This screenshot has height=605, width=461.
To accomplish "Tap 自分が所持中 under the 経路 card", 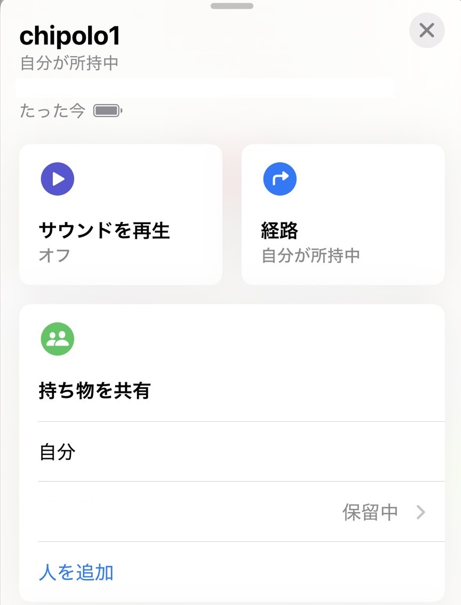I will click(311, 255).
